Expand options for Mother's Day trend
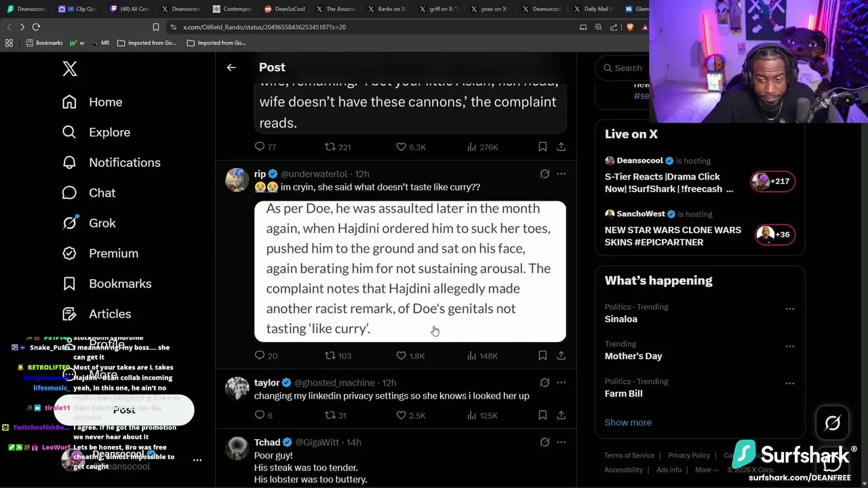868x488 pixels. pos(790,346)
